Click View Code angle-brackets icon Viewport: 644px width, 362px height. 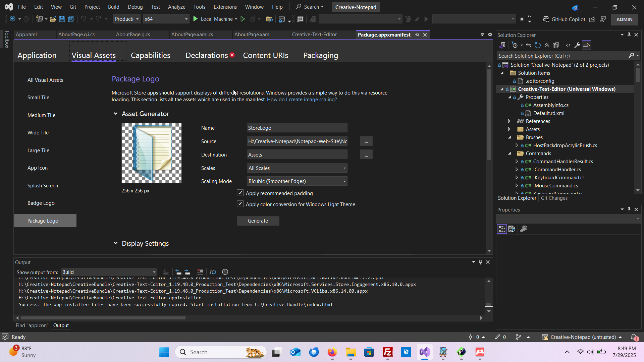point(568,45)
